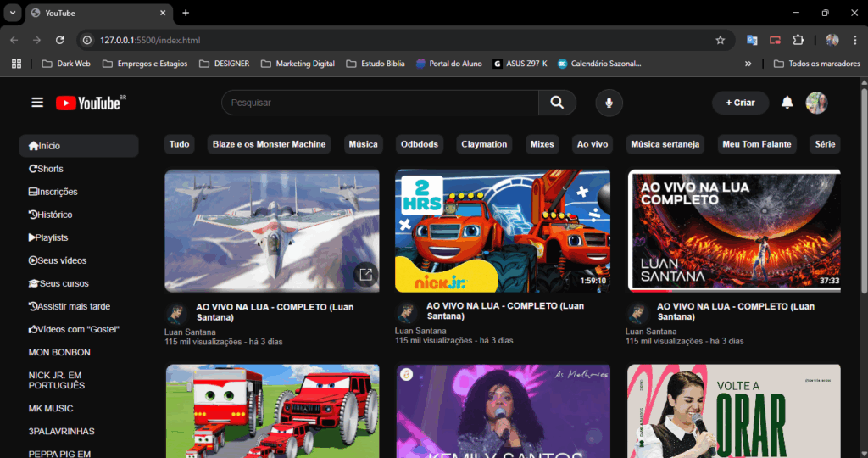This screenshot has height=458, width=868.
Task: Open the notifications bell
Action: tap(787, 103)
